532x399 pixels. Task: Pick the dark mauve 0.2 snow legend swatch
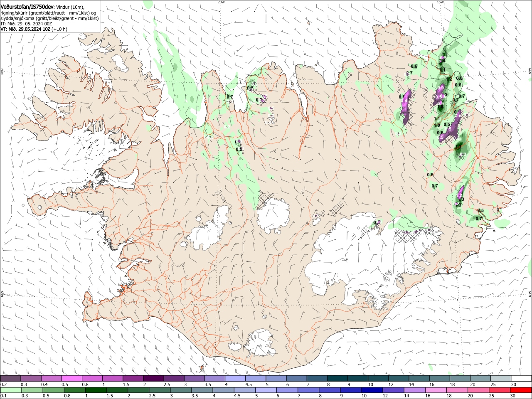[10, 378]
